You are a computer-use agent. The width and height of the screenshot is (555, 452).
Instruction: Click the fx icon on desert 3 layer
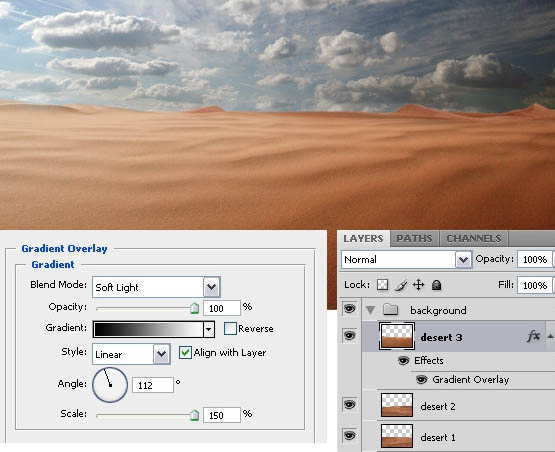pyautogui.click(x=533, y=336)
